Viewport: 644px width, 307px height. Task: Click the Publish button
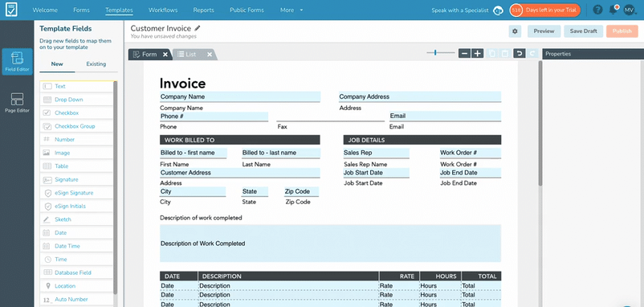coord(622,31)
